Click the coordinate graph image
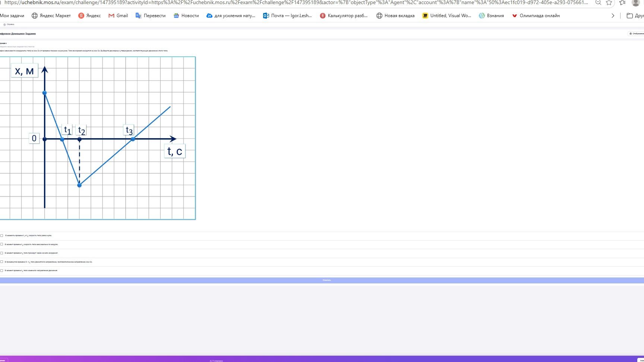 [x=98, y=138]
